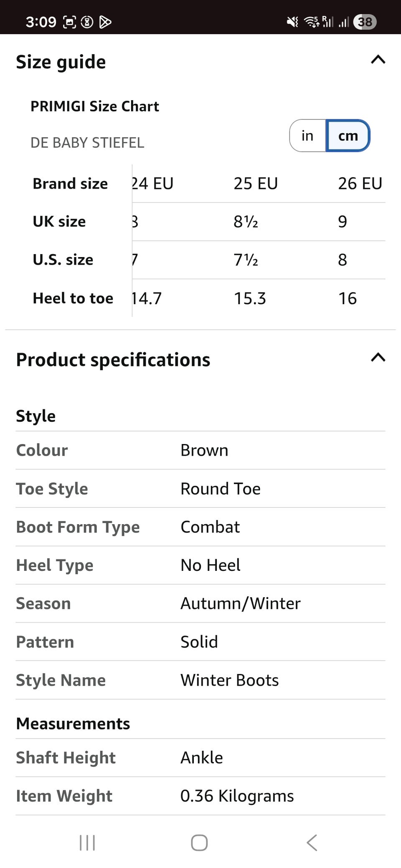This screenshot has height=868, width=401.
Task: Tap the status bar clock showing 3:09
Action: [x=41, y=22]
